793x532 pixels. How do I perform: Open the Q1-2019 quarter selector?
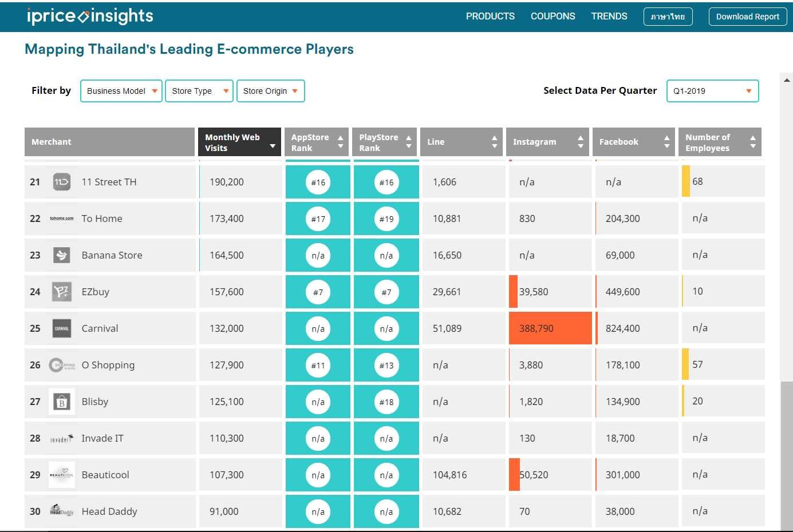tap(713, 91)
